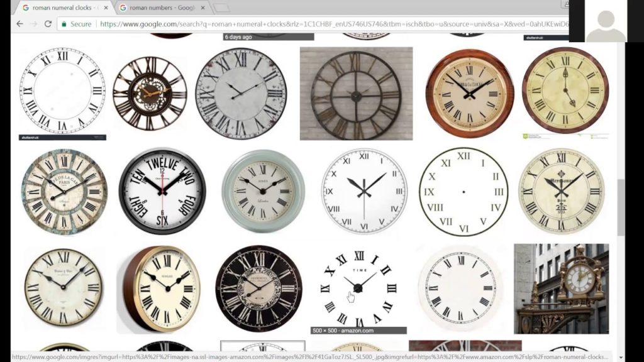644x362 pixels.
Task: Reload the page with the refresh icon
Action: pos(48,24)
